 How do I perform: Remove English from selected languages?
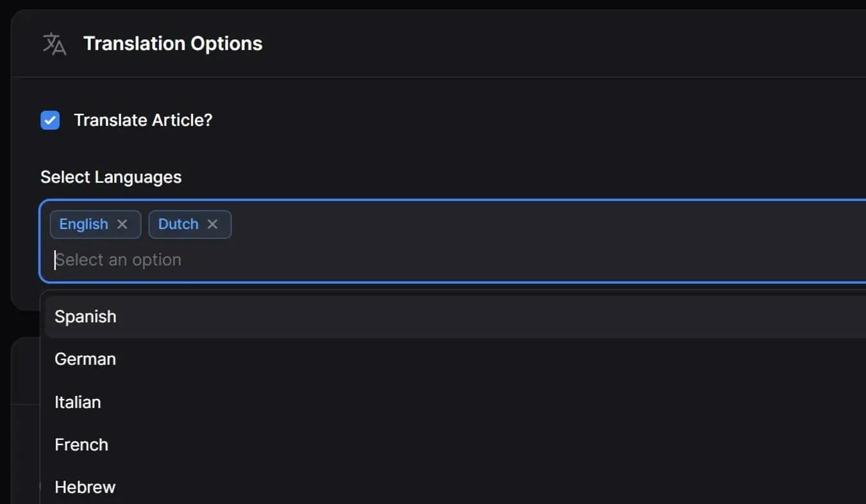[122, 224]
